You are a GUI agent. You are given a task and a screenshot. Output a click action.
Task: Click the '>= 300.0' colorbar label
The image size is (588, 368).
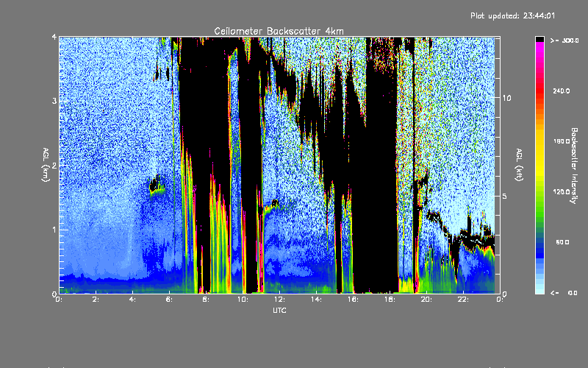tap(564, 40)
